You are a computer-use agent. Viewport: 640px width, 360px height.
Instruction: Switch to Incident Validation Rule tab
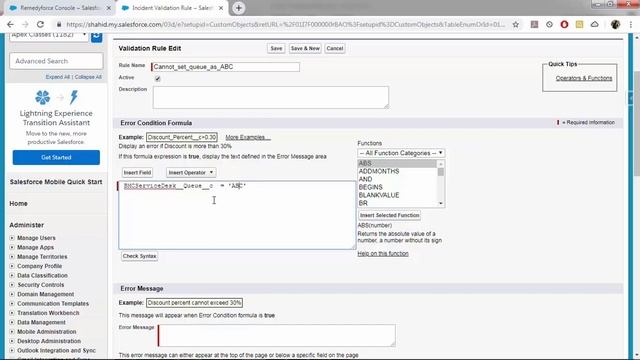point(172,8)
